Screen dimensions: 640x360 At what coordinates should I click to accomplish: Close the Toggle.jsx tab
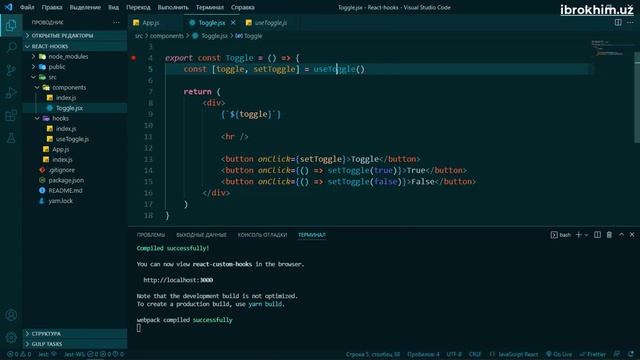[233, 22]
